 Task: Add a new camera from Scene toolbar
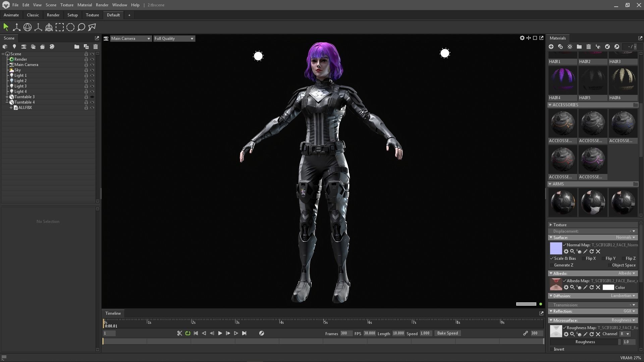24,47
